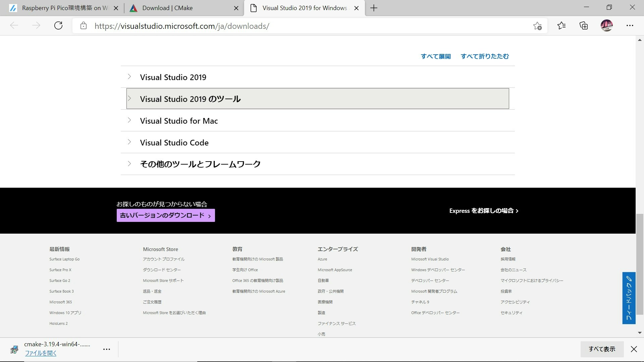View site information lock icon
Viewport: 644px width, 362px height.
(x=84, y=26)
